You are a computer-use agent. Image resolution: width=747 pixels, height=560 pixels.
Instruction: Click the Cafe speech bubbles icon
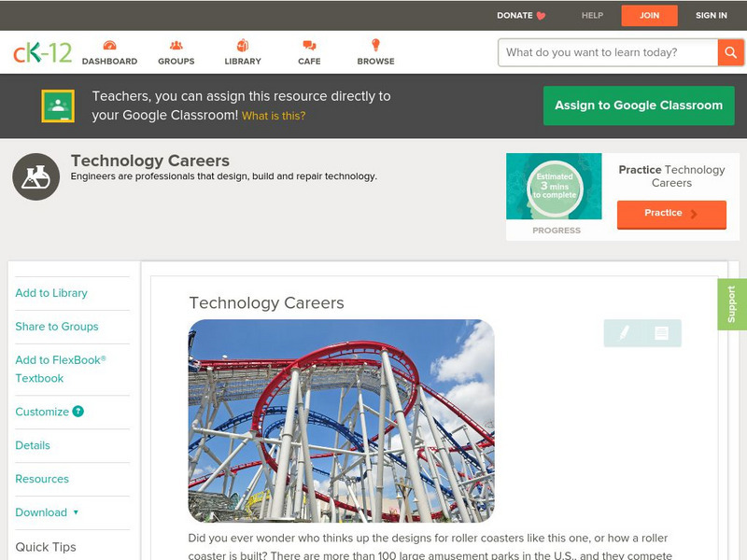[308, 44]
